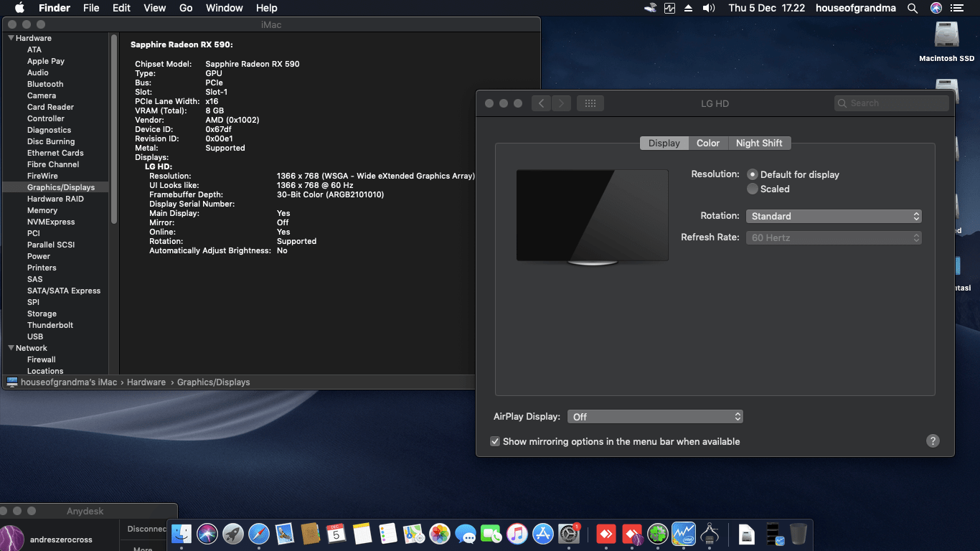Open the Apple menu
Viewport: 980px width, 551px height.
point(19,8)
